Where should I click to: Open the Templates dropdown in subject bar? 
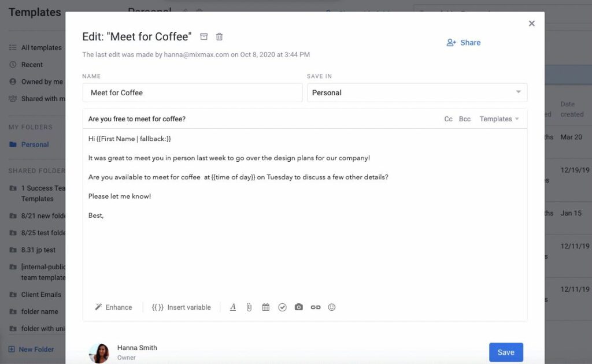coord(499,119)
